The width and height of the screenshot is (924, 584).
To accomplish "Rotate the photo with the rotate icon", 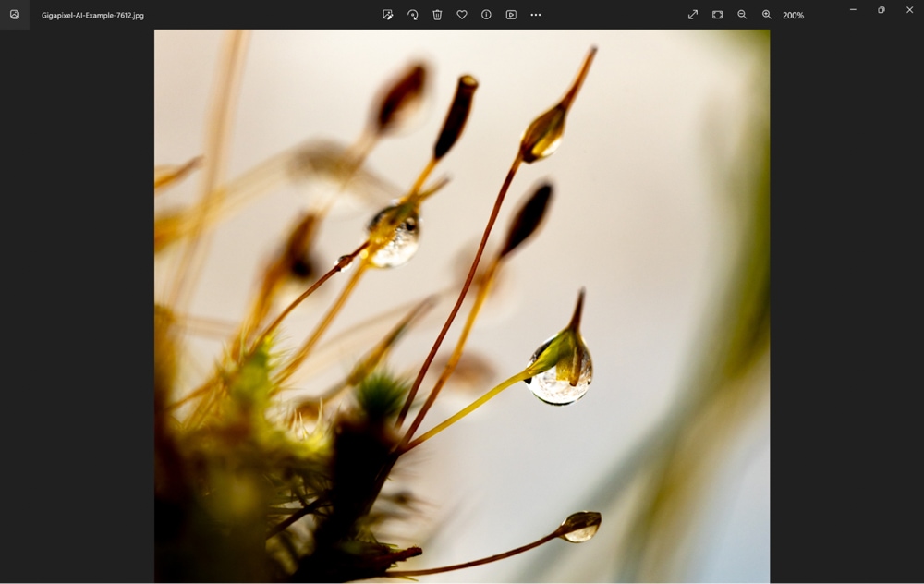I will click(x=412, y=15).
